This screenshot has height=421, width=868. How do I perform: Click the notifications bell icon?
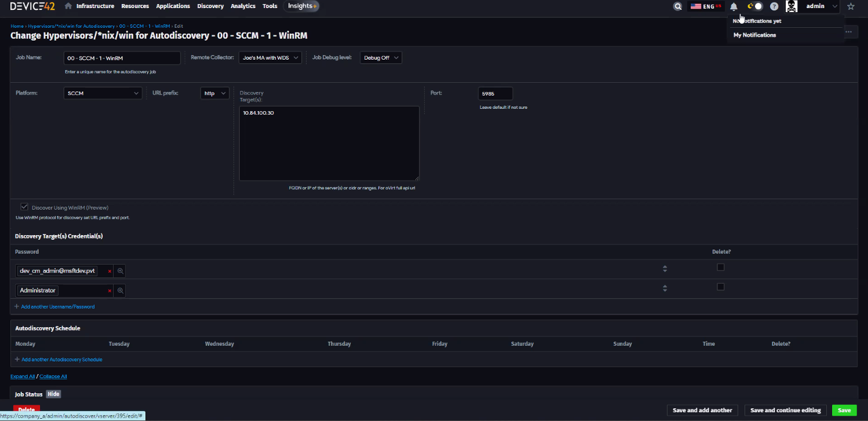[x=734, y=6]
